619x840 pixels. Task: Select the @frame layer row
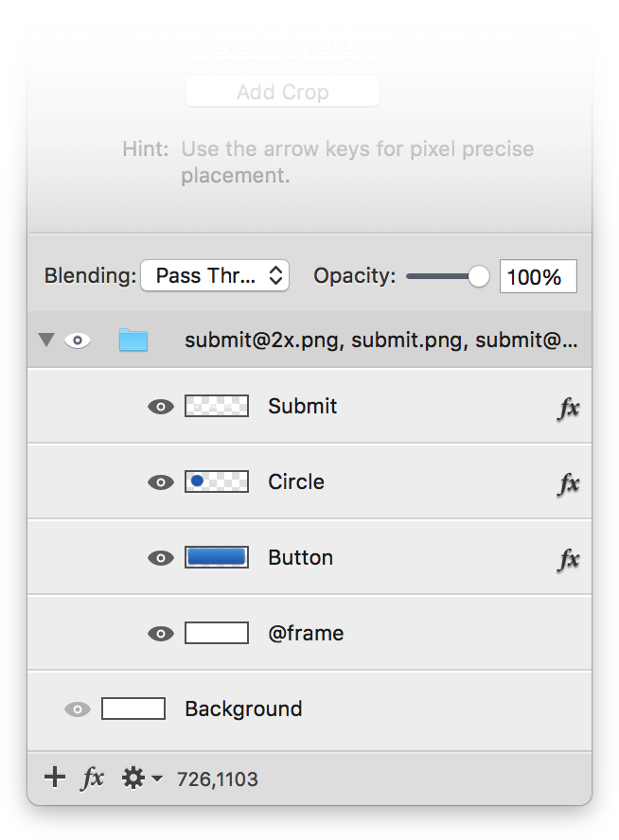pos(309,633)
